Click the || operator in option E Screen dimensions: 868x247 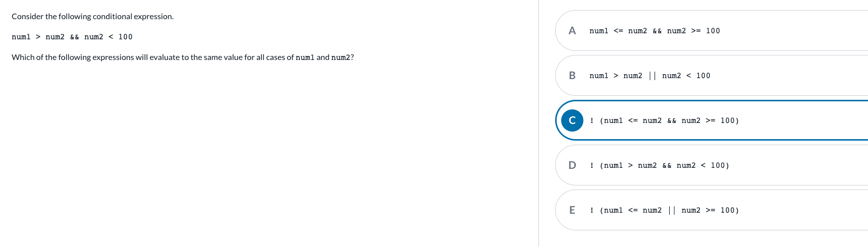point(672,210)
